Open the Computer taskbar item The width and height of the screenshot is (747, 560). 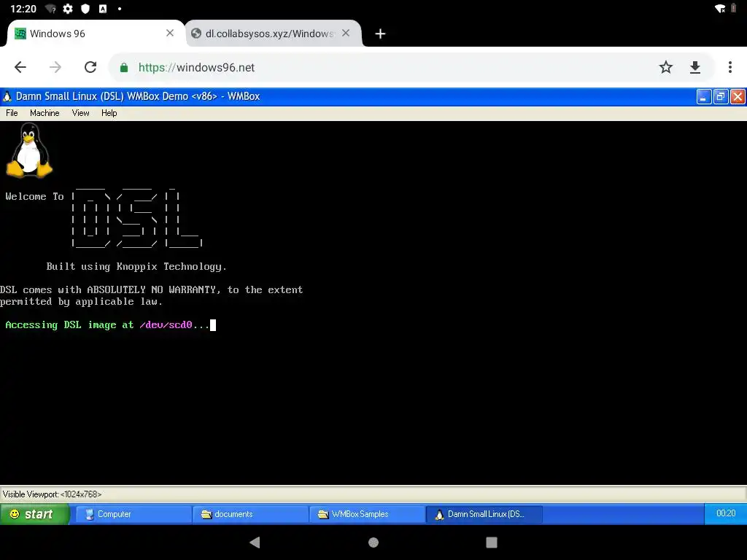pos(134,514)
